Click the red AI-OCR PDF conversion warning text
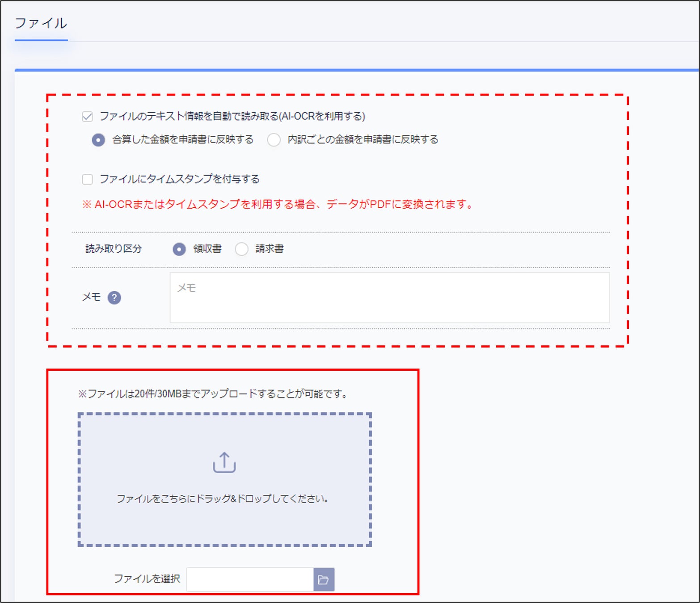The height and width of the screenshot is (603, 700). tap(278, 204)
